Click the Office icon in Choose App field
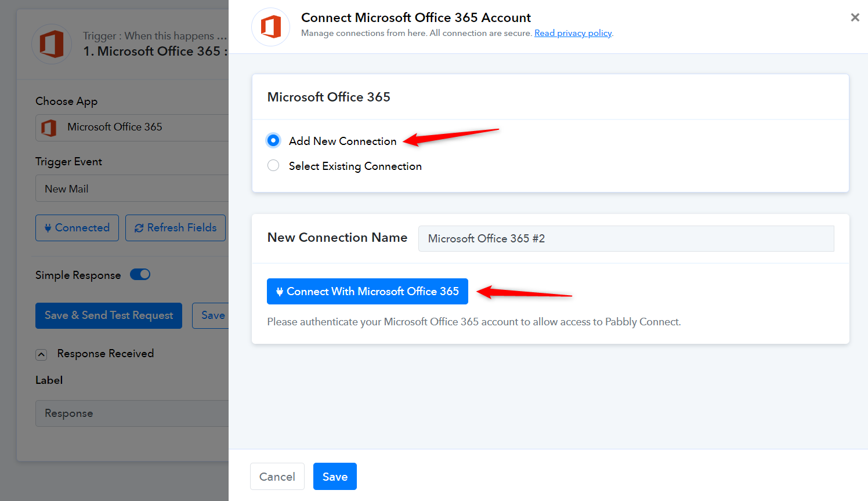Viewport: 868px width, 501px height. [49, 128]
